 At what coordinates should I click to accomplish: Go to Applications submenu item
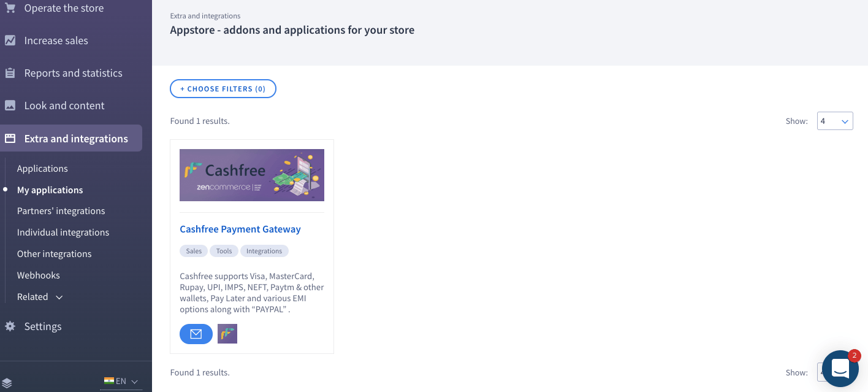point(42,168)
